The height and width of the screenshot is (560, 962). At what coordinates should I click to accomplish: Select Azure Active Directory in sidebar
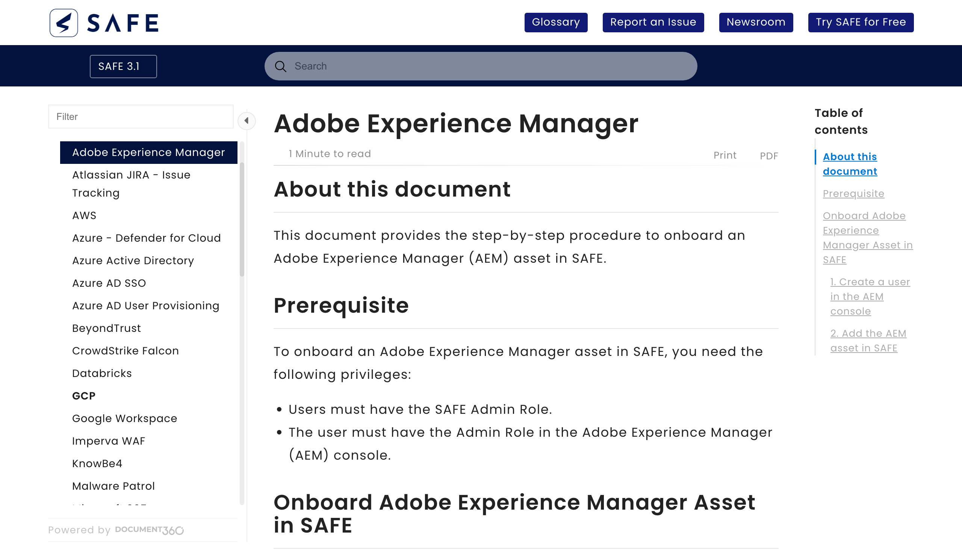click(x=133, y=260)
